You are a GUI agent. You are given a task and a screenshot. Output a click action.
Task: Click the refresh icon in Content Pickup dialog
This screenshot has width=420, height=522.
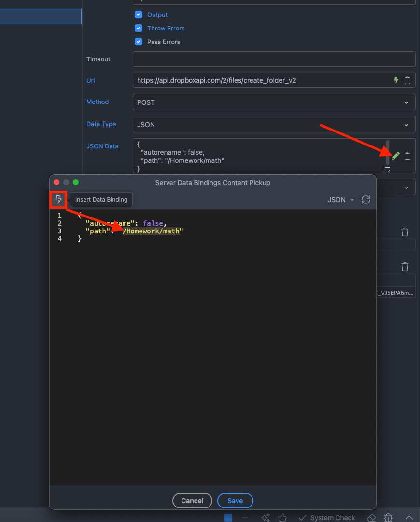(366, 200)
